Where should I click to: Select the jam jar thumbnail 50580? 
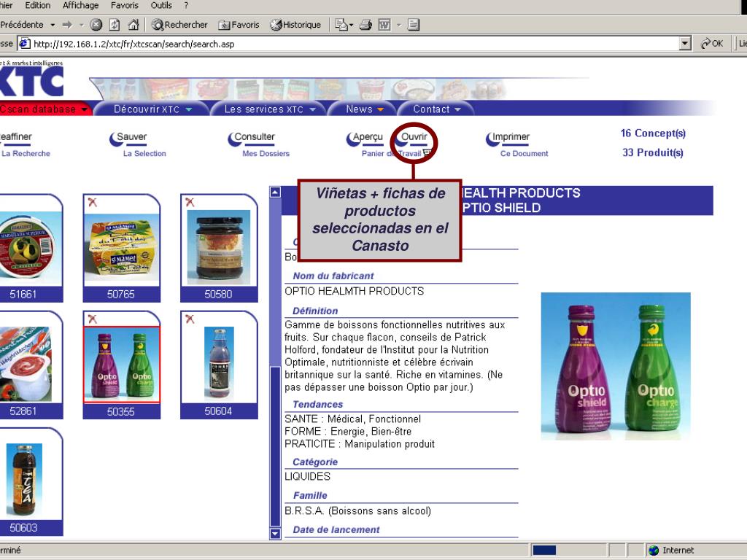point(219,247)
